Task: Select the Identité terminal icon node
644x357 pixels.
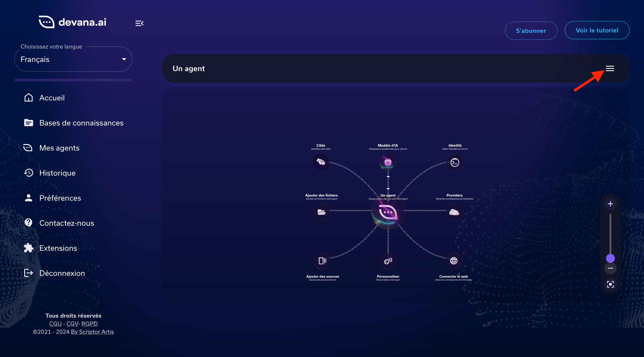Action: 455,162
